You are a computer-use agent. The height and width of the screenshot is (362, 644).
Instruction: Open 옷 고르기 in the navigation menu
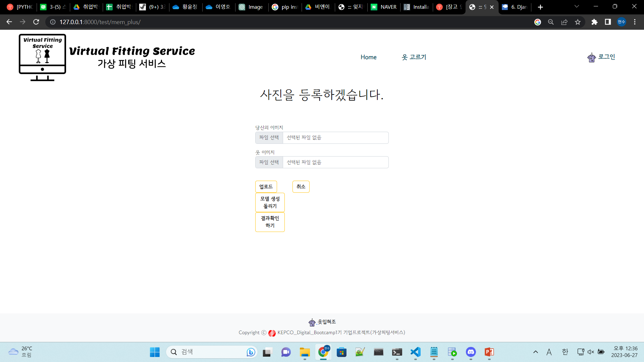pos(414,57)
